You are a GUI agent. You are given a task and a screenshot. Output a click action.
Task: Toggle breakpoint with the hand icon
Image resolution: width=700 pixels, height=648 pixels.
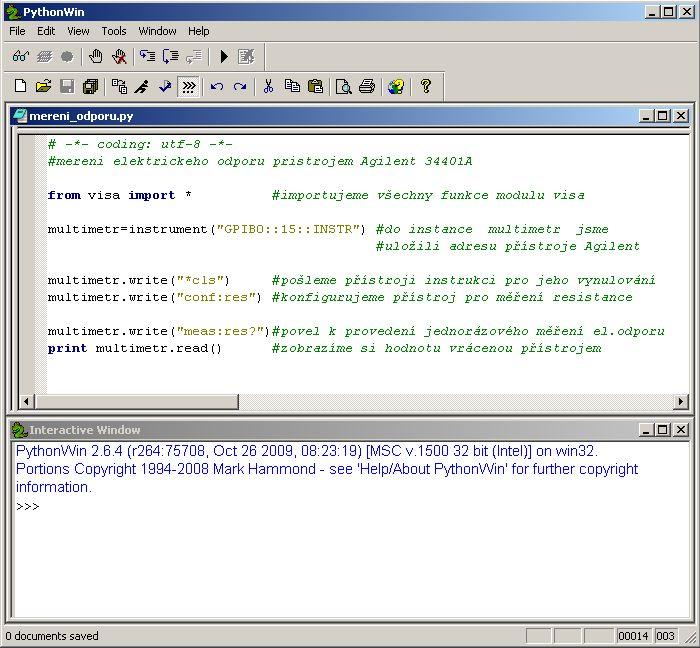click(x=96, y=57)
